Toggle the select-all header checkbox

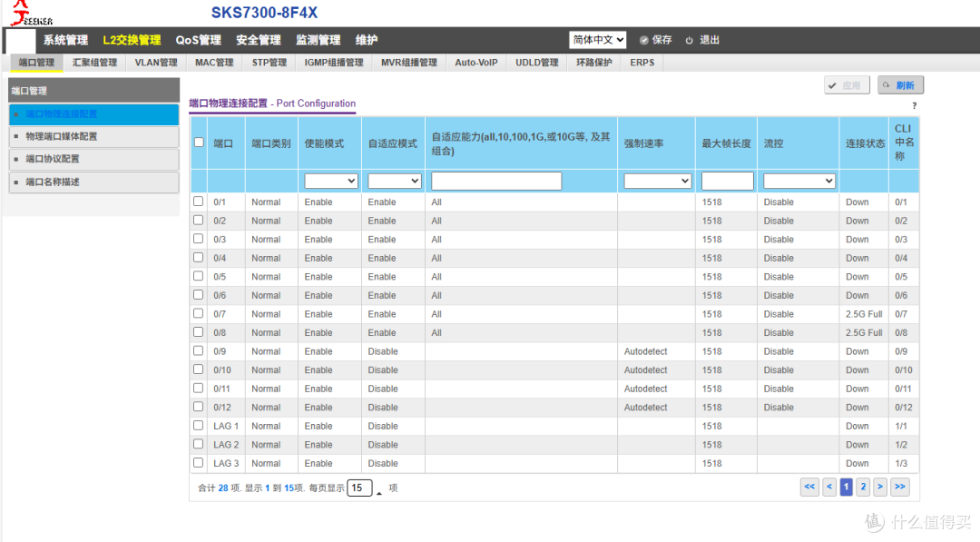point(199,143)
